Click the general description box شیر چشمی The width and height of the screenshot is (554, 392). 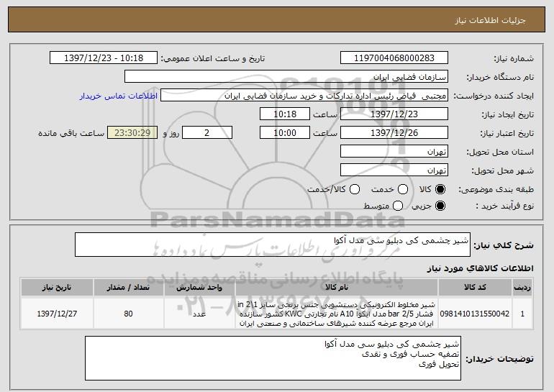[273, 245]
